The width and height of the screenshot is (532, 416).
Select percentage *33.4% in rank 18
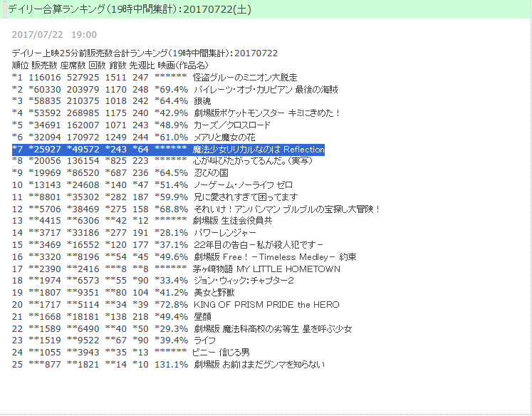(x=172, y=281)
